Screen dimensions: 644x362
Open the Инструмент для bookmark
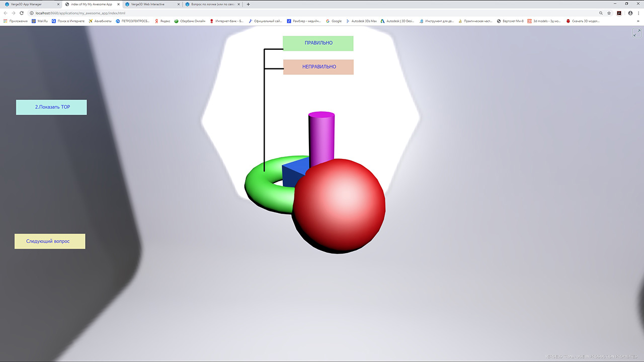(437, 21)
